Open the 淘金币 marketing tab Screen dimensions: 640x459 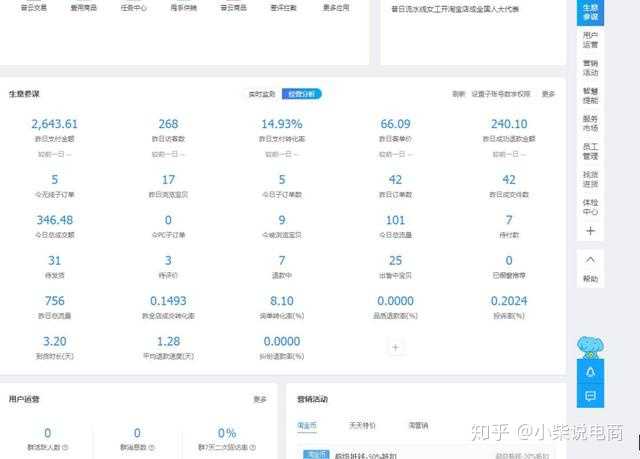click(307, 426)
